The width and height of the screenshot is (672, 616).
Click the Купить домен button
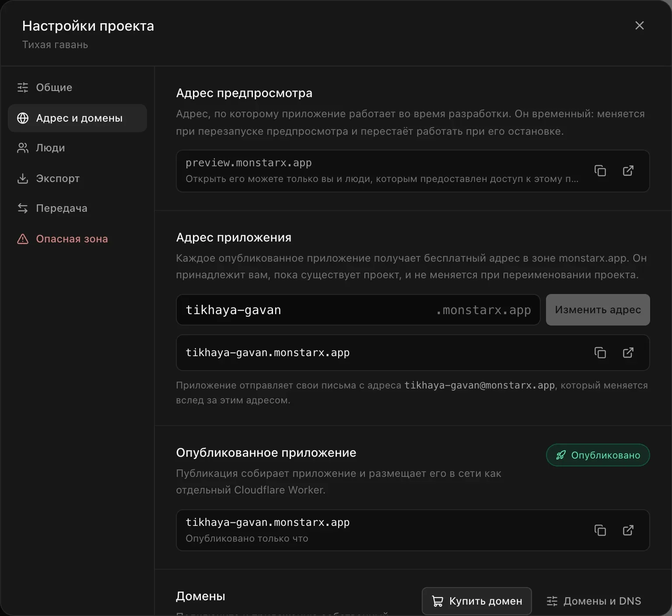coord(477,601)
